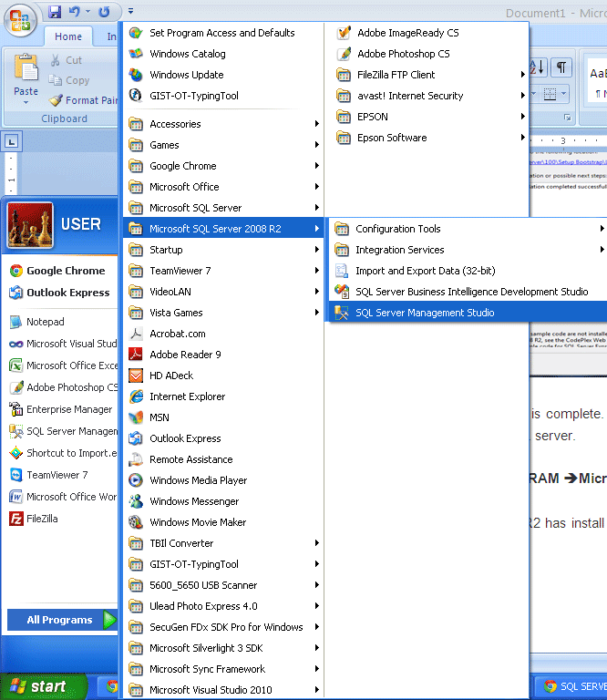Switch to the Home ribbon tab
Viewport: 607px width, 700px height.
pos(68,36)
